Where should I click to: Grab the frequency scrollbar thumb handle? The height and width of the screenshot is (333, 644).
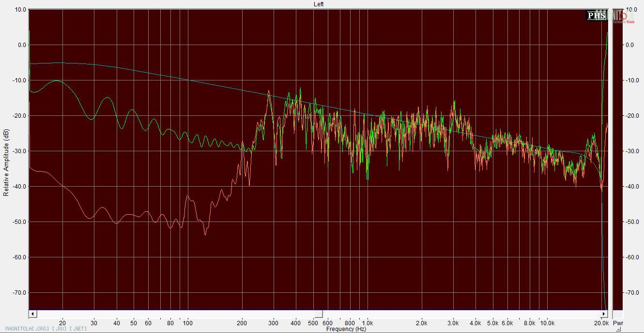[319, 314]
